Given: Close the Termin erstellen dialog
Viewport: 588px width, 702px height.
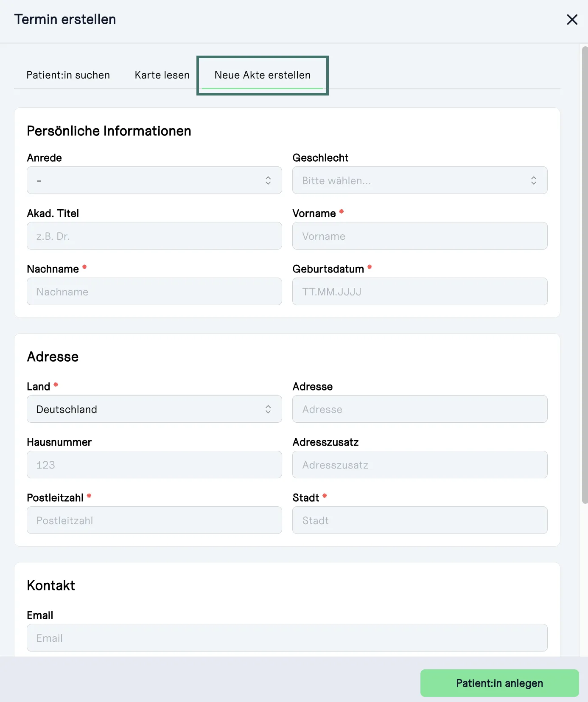Looking at the screenshot, I should tap(572, 20).
